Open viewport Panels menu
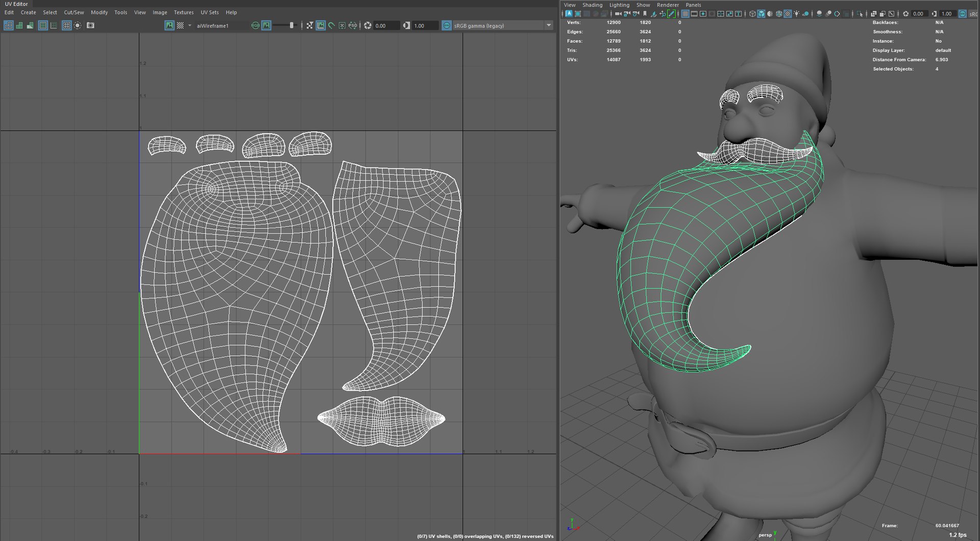980x541 pixels. (693, 5)
